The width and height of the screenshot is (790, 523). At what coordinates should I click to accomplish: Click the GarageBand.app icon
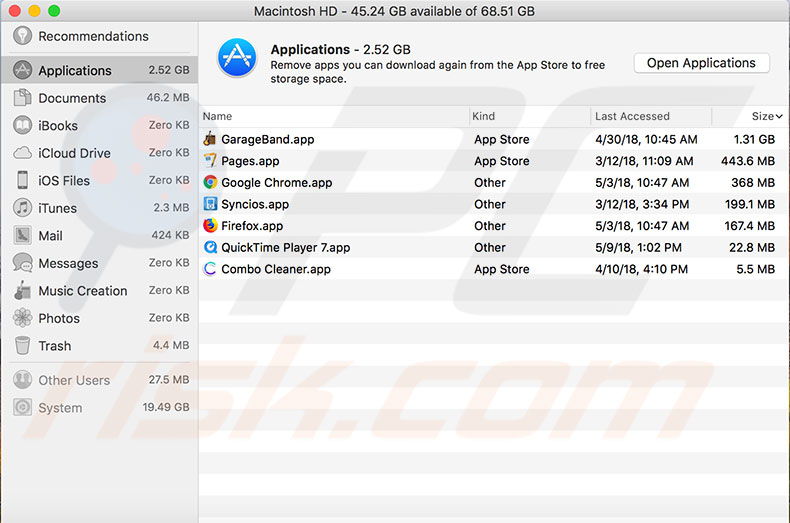210,139
